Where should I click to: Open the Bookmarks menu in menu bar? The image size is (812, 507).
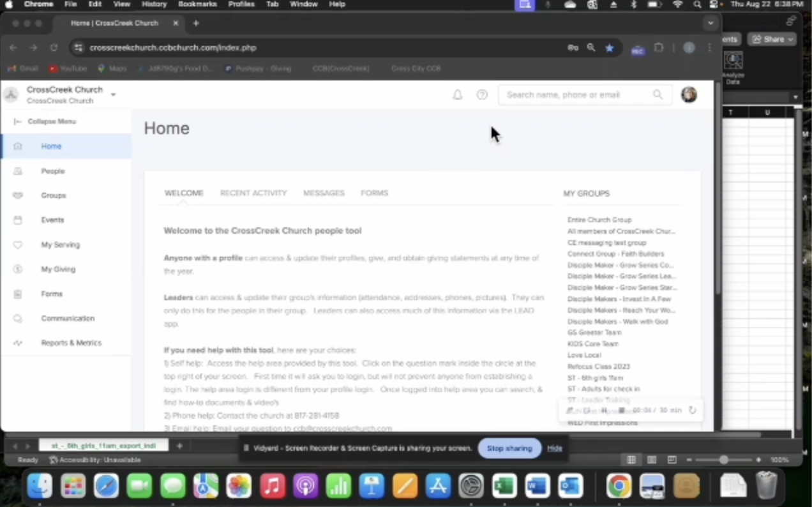pyautogui.click(x=199, y=4)
